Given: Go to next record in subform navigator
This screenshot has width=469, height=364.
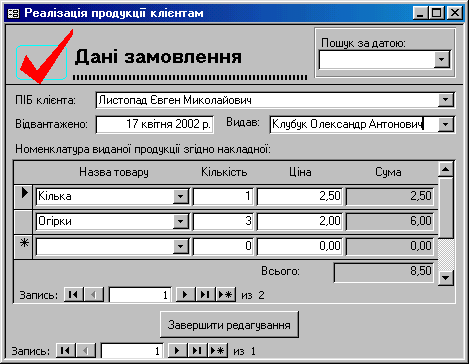Looking at the screenshot, I should coord(185,295).
